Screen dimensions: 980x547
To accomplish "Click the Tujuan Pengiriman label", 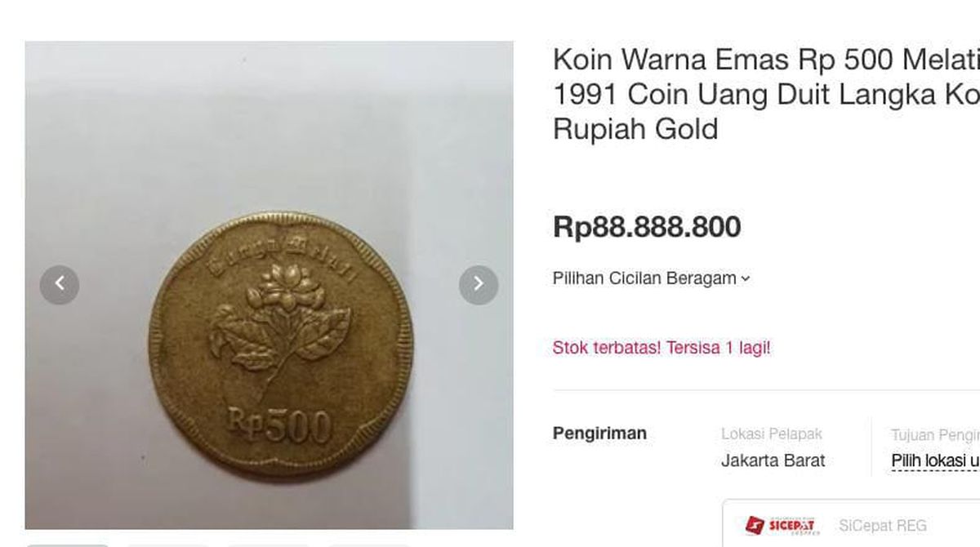I will click(935, 434).
